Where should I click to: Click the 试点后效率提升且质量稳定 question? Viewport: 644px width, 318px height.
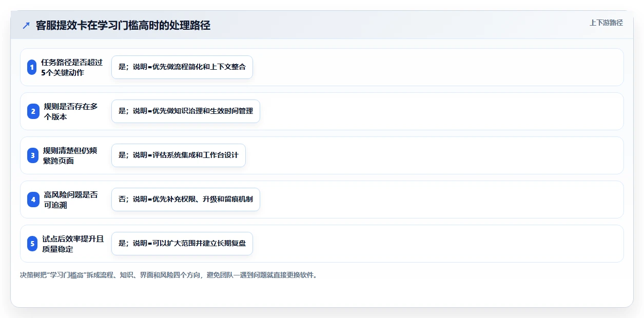pos(73,244)
